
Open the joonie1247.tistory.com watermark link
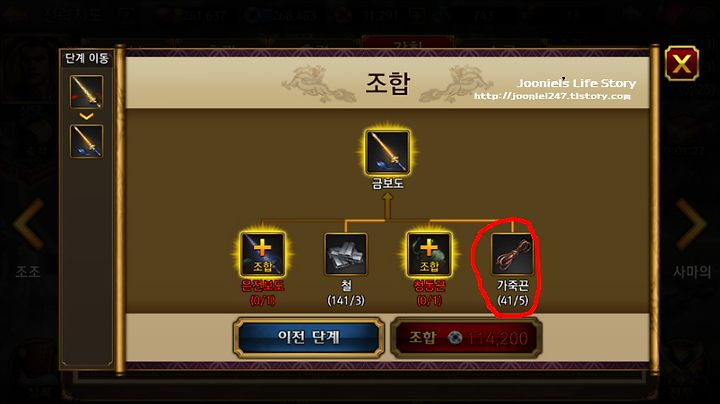[x=552, y=96]
